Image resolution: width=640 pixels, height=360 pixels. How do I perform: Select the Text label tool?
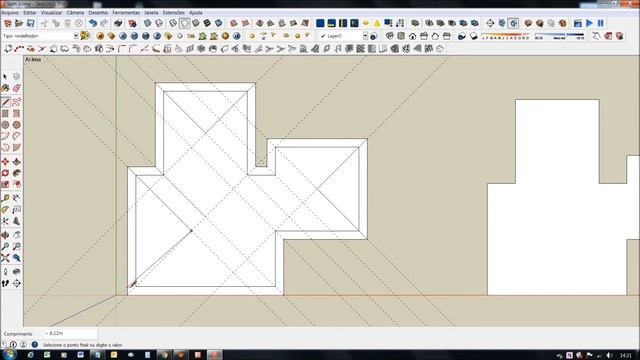click(x=16, y=210)
